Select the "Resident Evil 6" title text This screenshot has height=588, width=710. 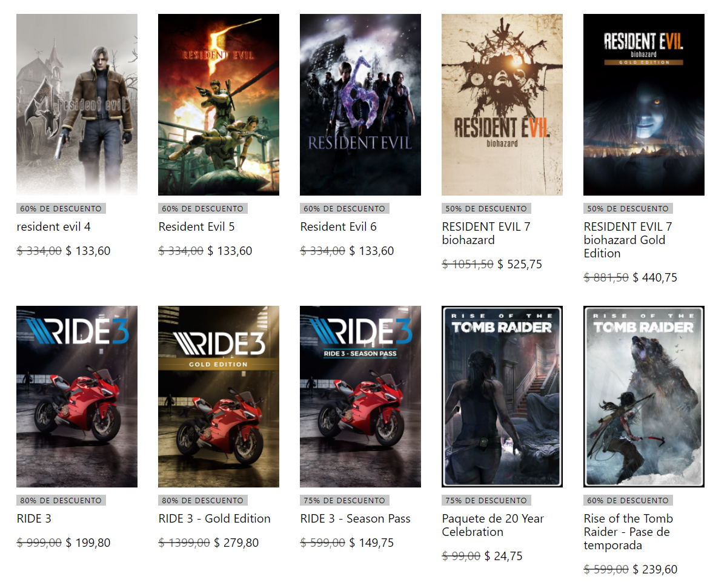[338, 227]
